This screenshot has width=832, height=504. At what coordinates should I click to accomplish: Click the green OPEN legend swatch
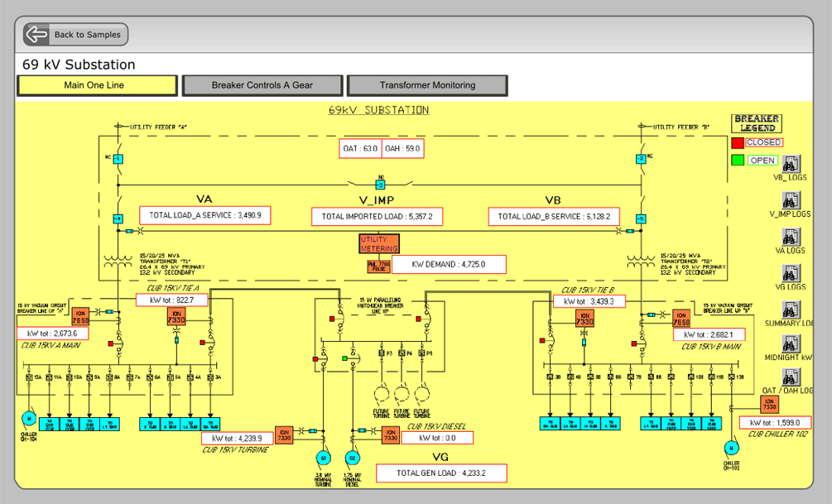coord(737,161)
